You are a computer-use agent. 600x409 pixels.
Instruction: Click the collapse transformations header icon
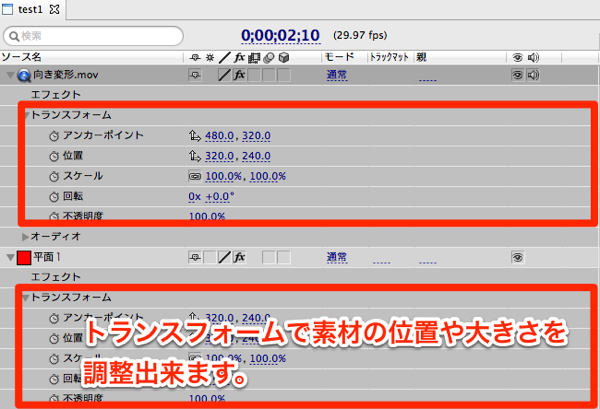(x=210, y=57)
